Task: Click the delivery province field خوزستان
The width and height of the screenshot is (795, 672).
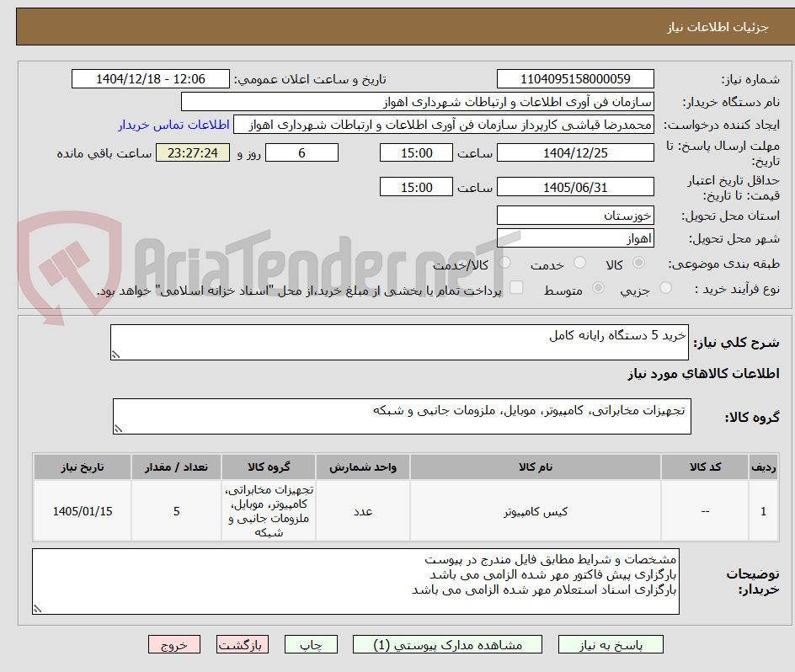Action: point(575,216)
